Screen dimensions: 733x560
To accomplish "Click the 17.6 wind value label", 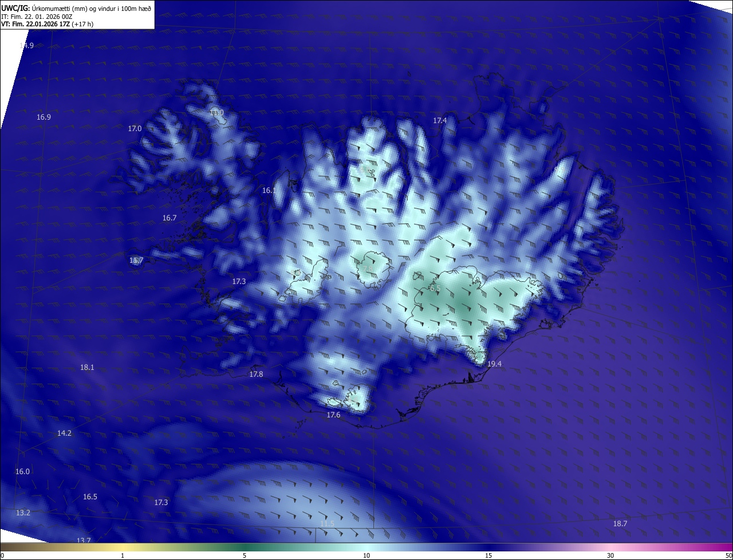I will pos(333,415).
